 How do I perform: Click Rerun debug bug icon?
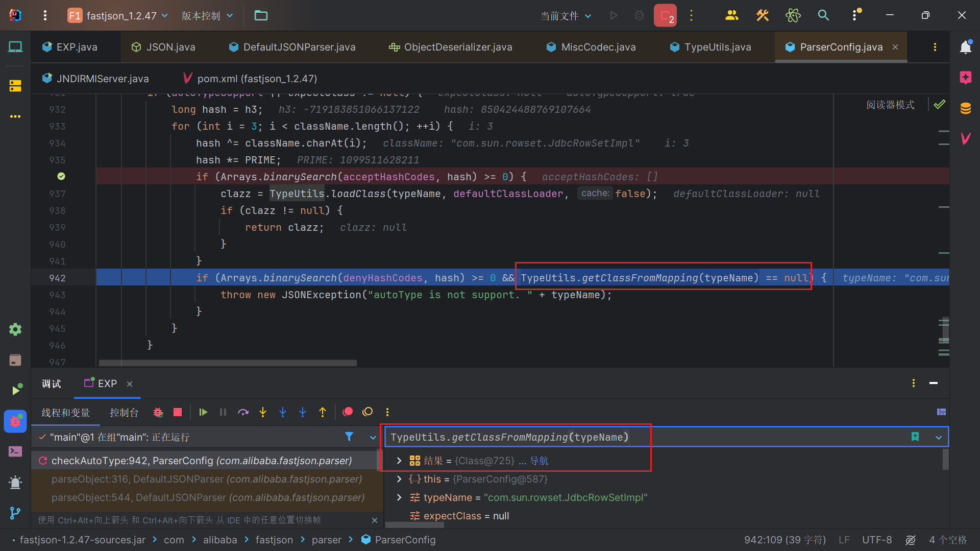[x=158, y=412]
